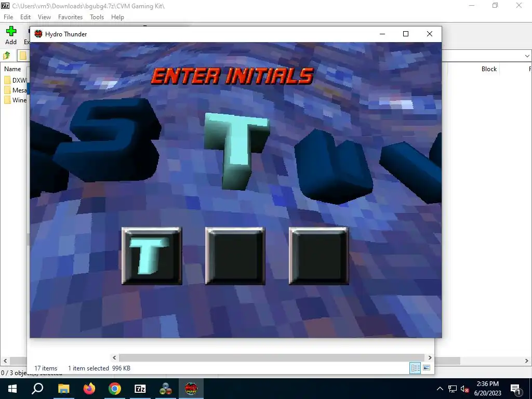Click the first initial slot showing T
Screen dimensions: 532x399
[x=152, y=256]
